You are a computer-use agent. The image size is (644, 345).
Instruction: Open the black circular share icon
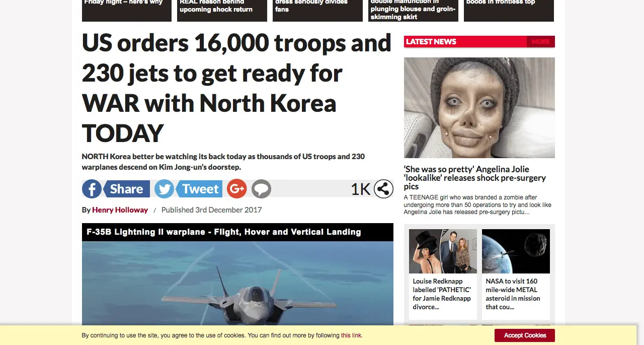(383, 189)
